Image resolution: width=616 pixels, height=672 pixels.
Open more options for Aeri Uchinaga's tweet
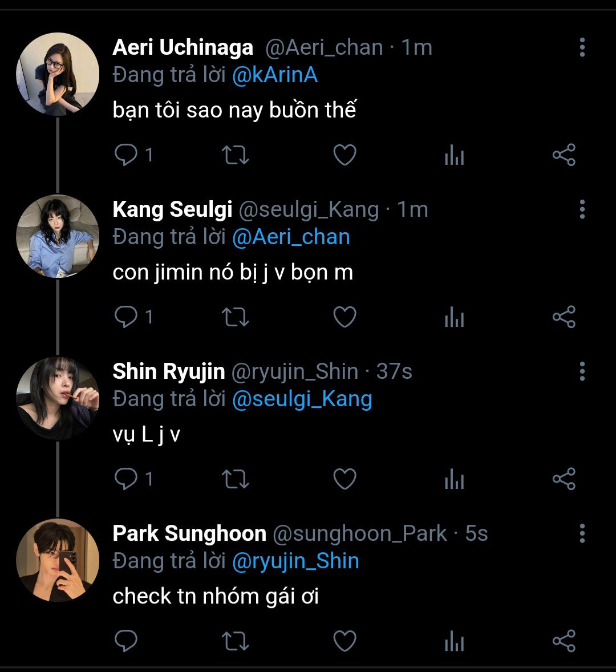pyautogui.click(x=582, y=47)
